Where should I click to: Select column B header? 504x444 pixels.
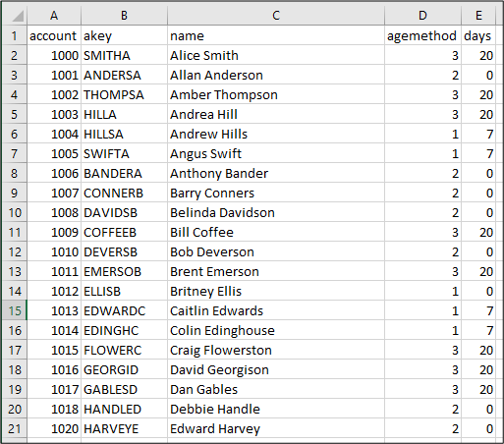pyautogui.click(x=124, y=15)
